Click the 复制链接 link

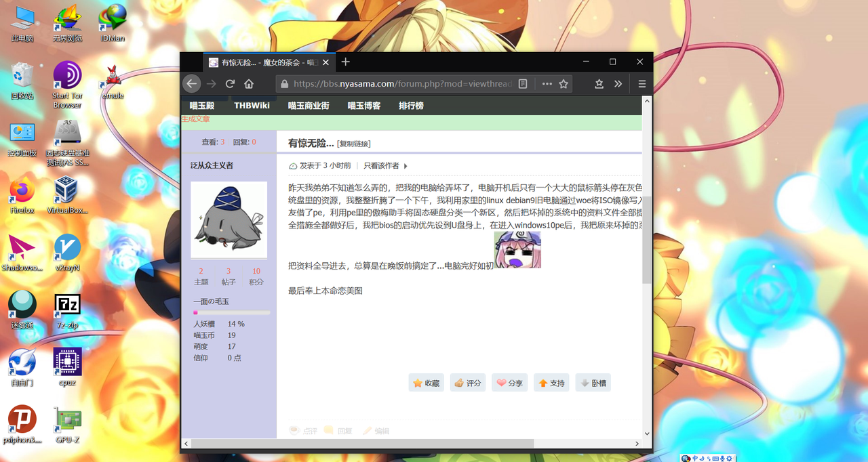click(354, 144)
